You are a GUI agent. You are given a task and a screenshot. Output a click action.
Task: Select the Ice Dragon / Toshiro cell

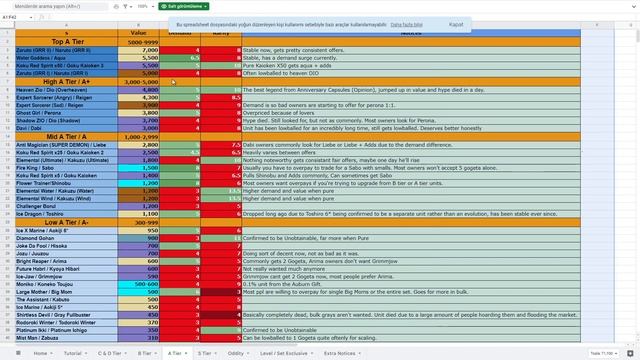point(67,214)
